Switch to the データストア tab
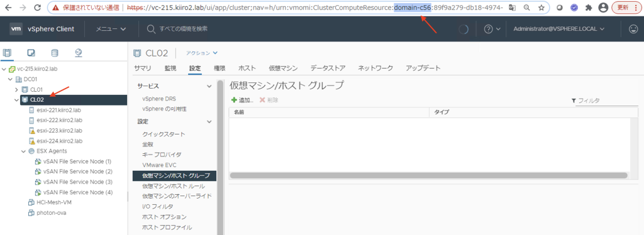The height and width of the screenshot is (235, 644). tap(328, 68)
